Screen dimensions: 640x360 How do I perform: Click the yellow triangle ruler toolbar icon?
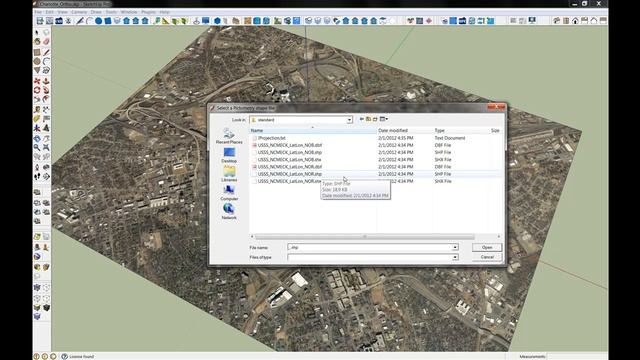point(165,20)
